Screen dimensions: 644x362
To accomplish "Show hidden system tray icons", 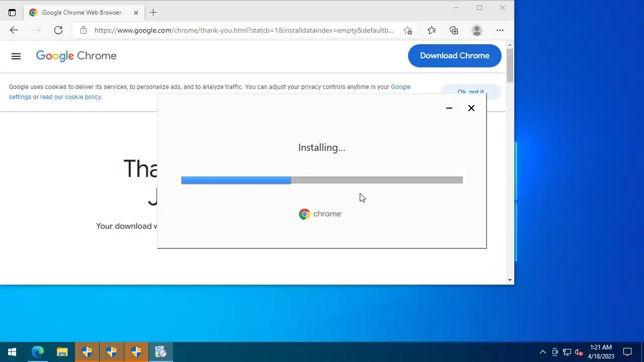I will point(543,352).
